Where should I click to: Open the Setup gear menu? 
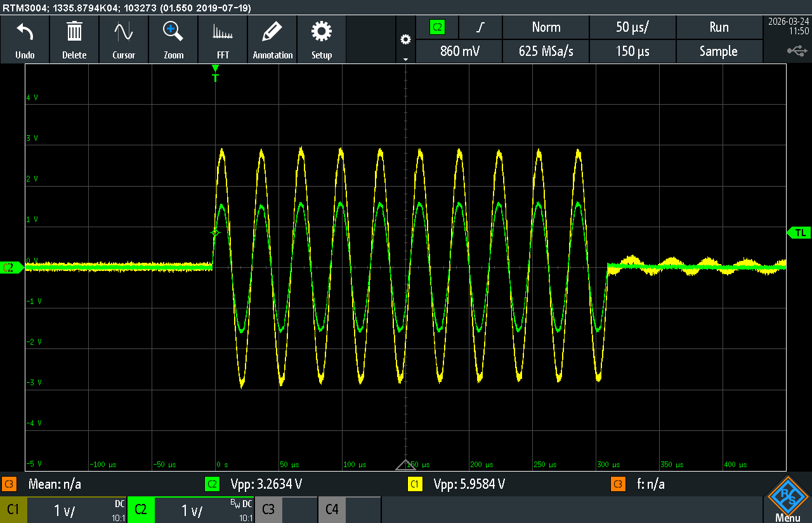[x=322, y=32]
